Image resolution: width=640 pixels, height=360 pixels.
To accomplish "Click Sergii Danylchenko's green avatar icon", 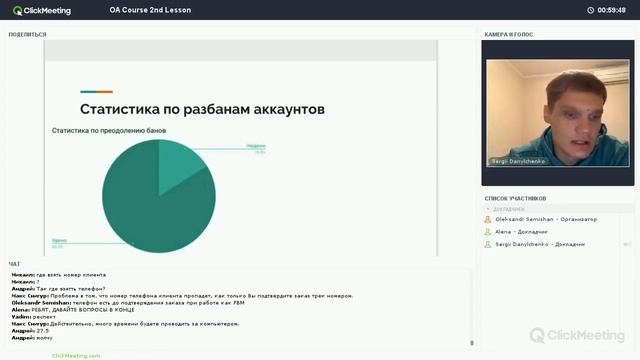I will click(487, 244).
